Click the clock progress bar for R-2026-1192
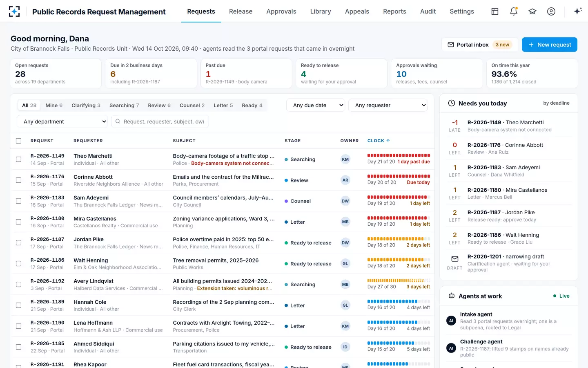588x368 pixels. click(399, 280)
